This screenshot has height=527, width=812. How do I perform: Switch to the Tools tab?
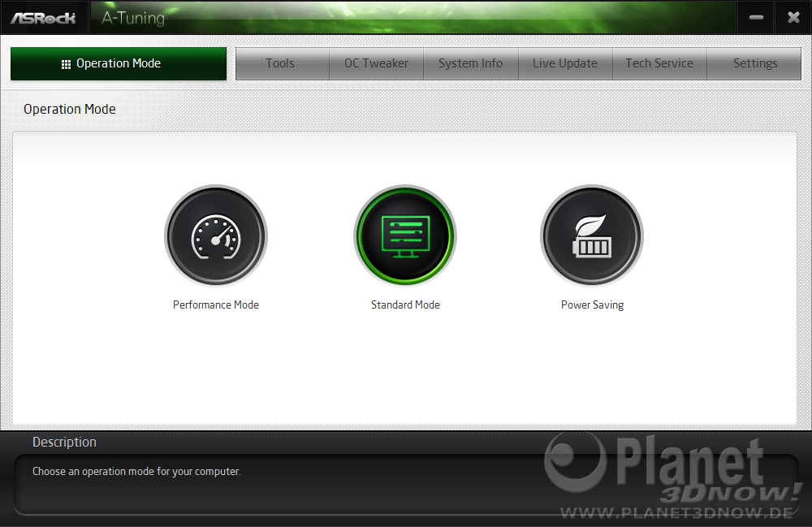[x=283, y=63]
